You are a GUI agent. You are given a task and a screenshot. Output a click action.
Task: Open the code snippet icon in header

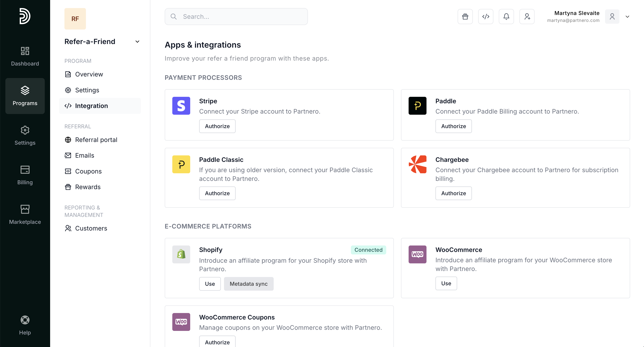(x=486, y=17)
